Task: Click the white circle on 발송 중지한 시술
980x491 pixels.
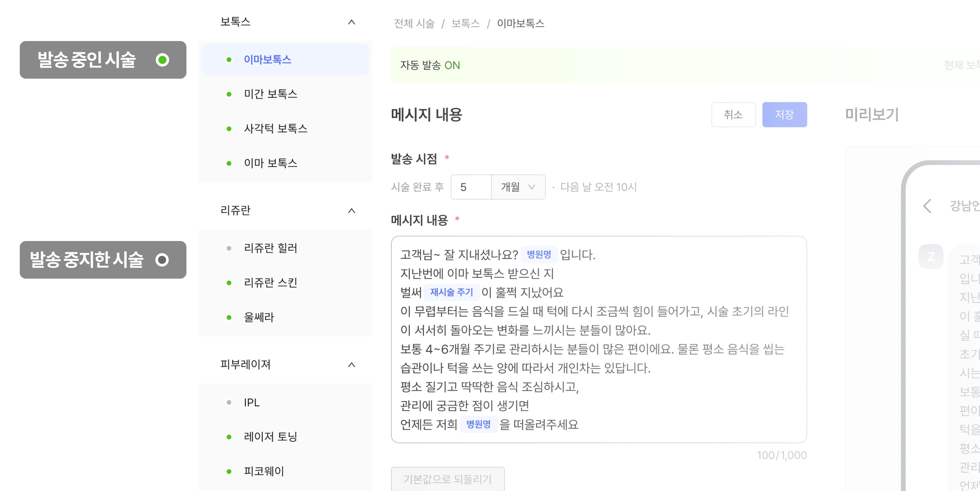Action: (x=162, y=260)
